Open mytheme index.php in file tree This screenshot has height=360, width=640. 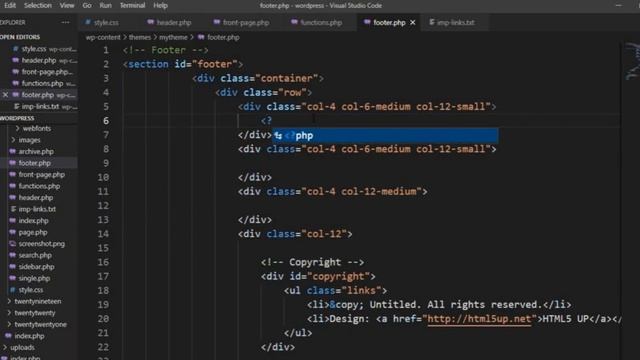33,220
